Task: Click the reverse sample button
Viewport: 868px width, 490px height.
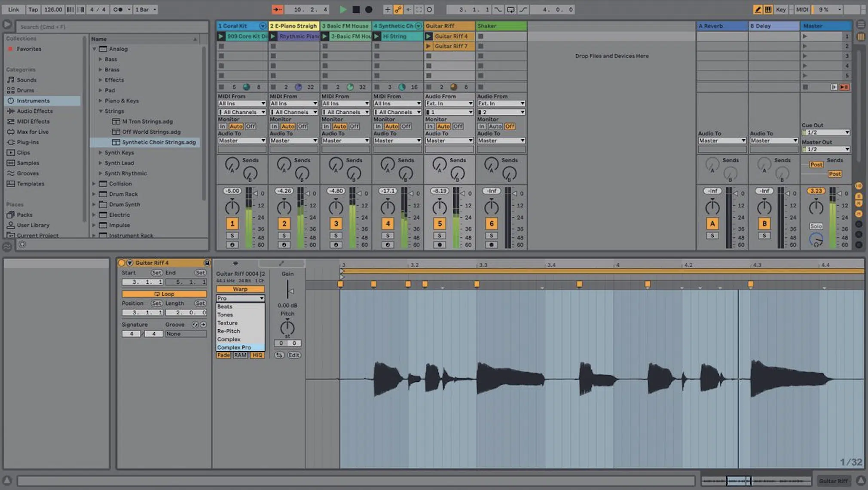Action: tap(279, 355)
